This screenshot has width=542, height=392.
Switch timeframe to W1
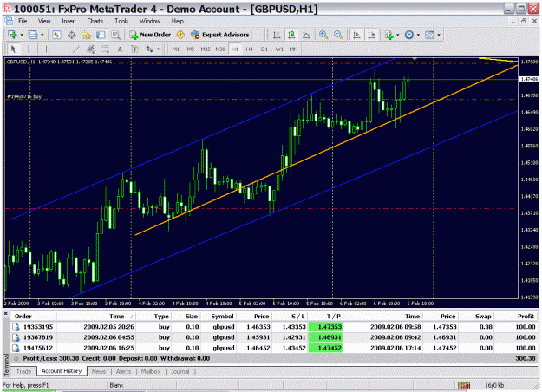click(279, 49)
